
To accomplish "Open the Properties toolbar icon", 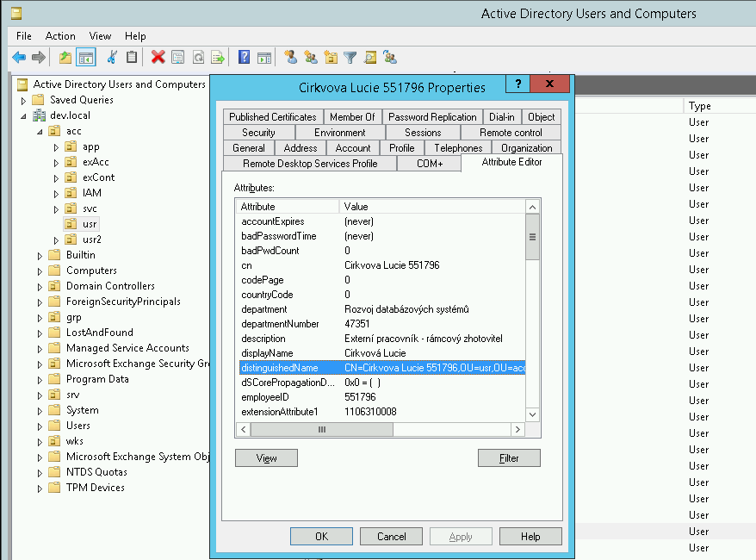I will (x=178, y=58).
